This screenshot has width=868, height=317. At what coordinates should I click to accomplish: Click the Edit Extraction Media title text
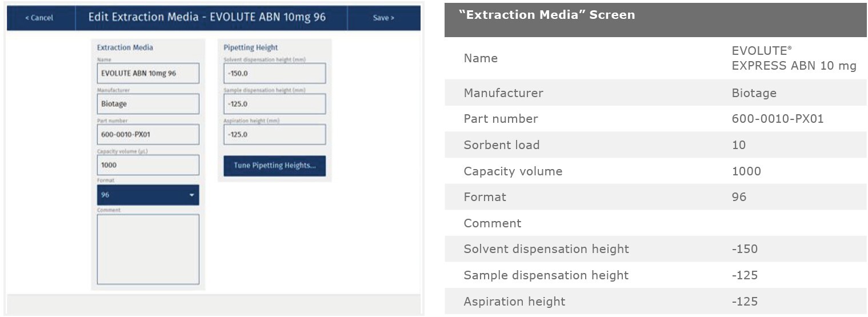click(x=207, y=17)
